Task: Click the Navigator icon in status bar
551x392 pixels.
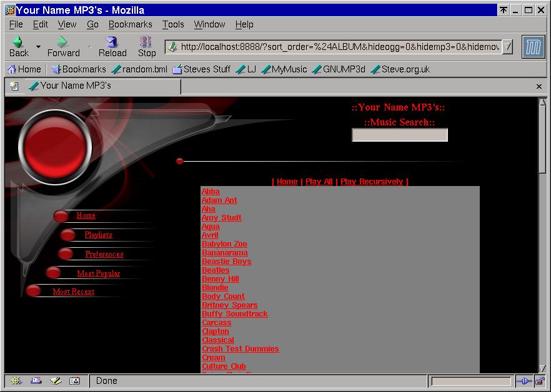Action: pyautogui.click(x=16, y=381)
